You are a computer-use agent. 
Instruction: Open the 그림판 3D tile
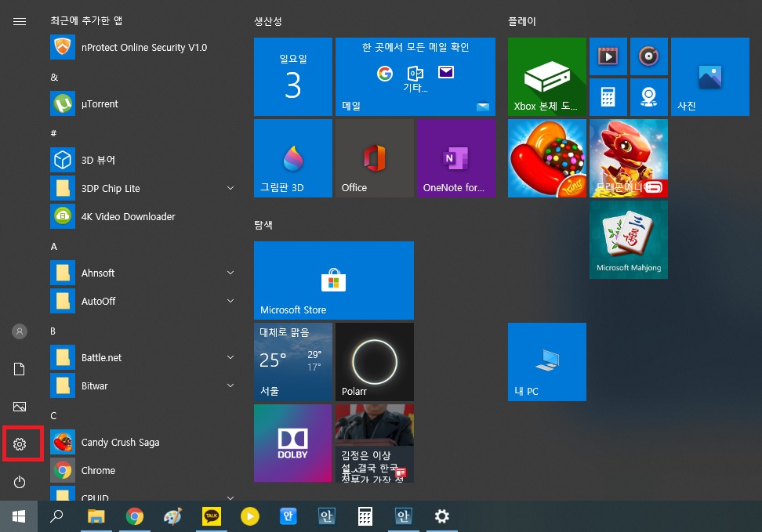[x=293, y=158]
